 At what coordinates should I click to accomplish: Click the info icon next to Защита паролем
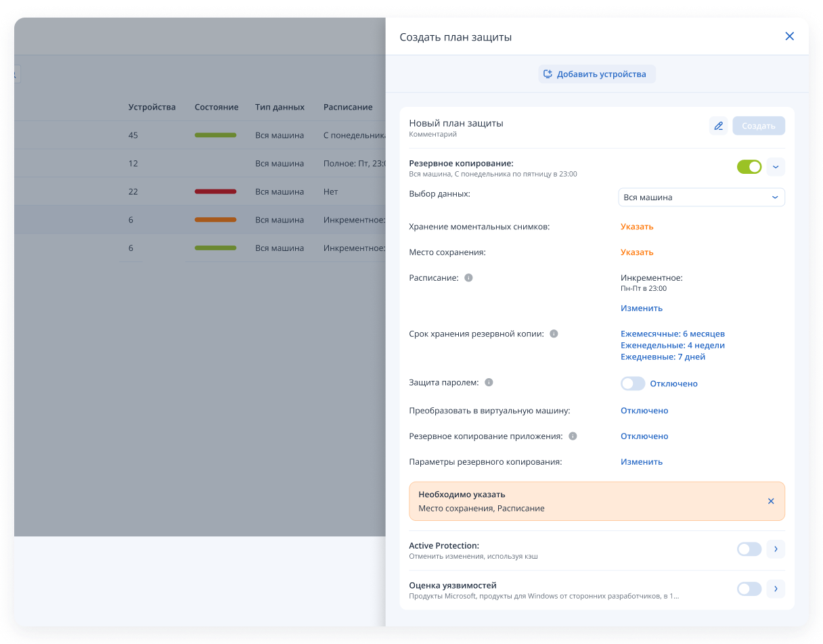click(x=489, y=383)
